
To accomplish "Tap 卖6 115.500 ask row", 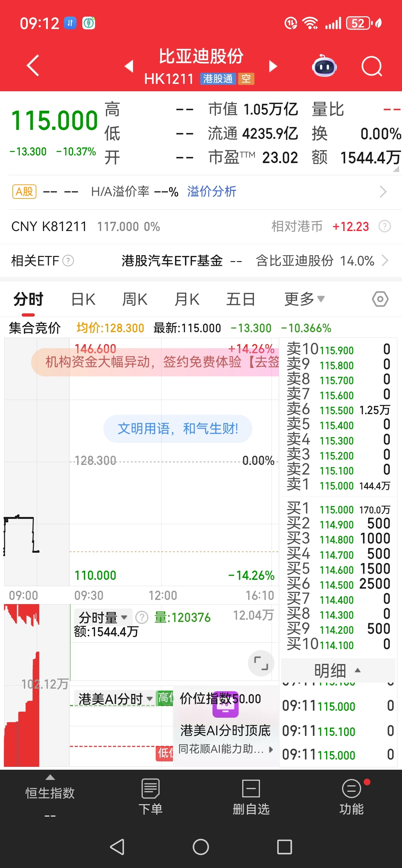I will pos(338,410).
